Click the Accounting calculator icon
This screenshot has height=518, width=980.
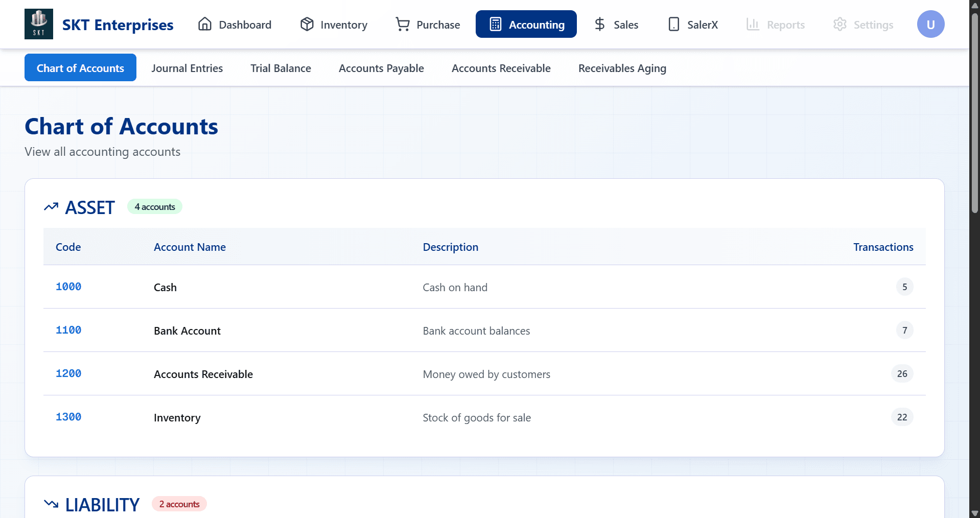point(495,24)
